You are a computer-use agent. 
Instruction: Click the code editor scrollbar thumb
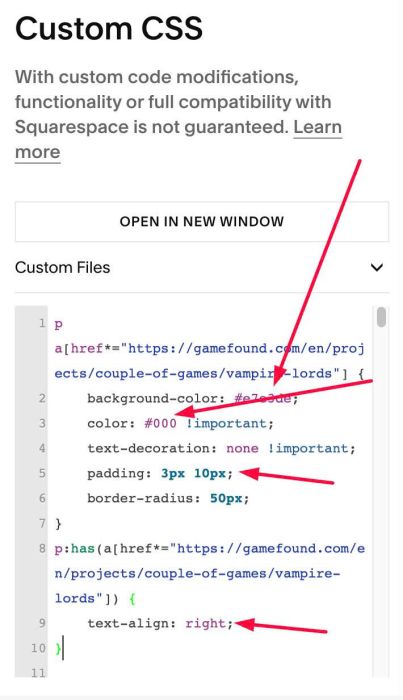381,317
